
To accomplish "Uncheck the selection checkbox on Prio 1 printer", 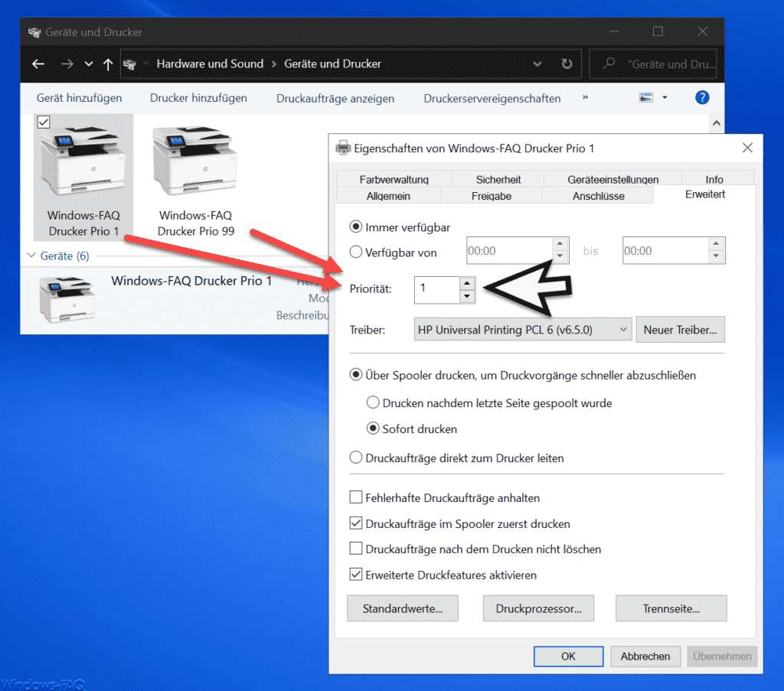I will coord(44,122).
